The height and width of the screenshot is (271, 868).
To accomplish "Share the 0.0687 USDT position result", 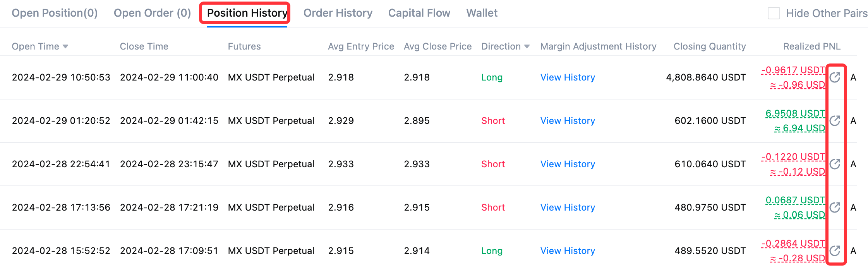I will point(835,208).
